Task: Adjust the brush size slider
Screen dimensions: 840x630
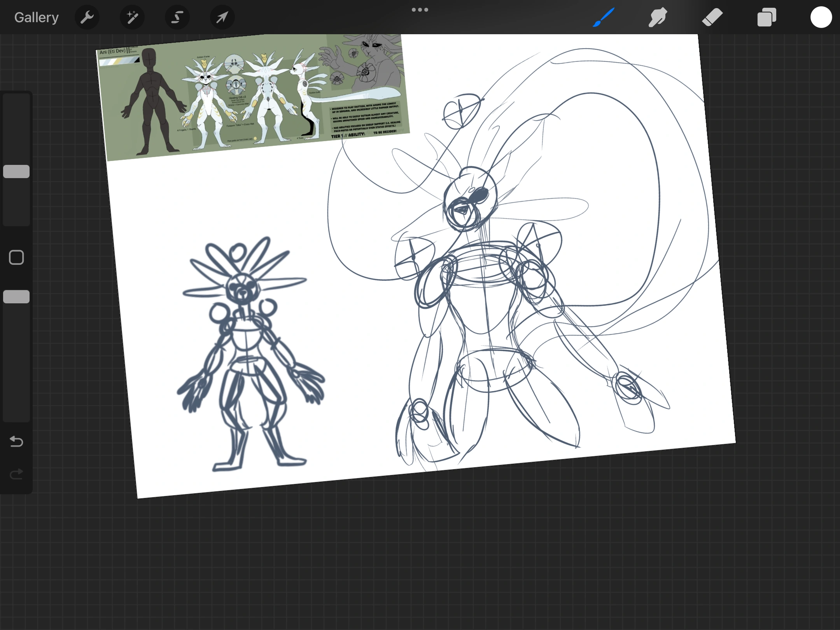Action: pyautogui.click(x=16, y=171)
